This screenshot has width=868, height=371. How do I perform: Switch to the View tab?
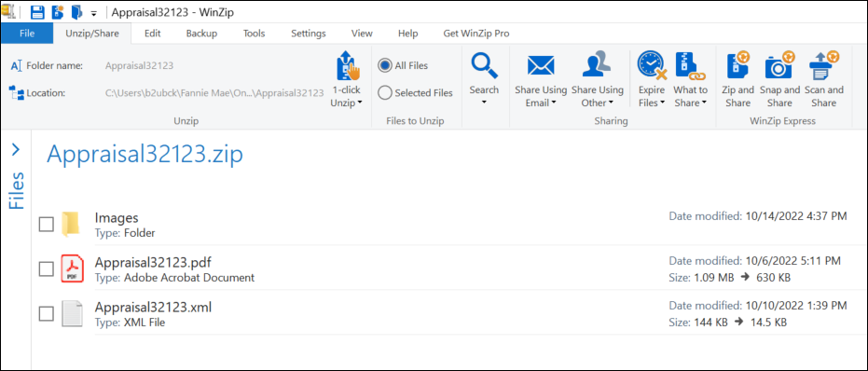pyautogui.click(x=362, y=34)
